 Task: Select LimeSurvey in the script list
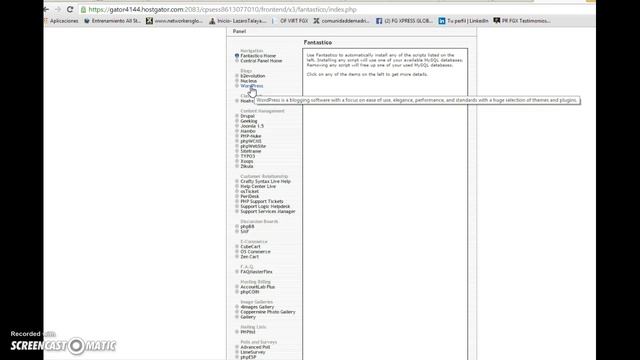[253, 352]
